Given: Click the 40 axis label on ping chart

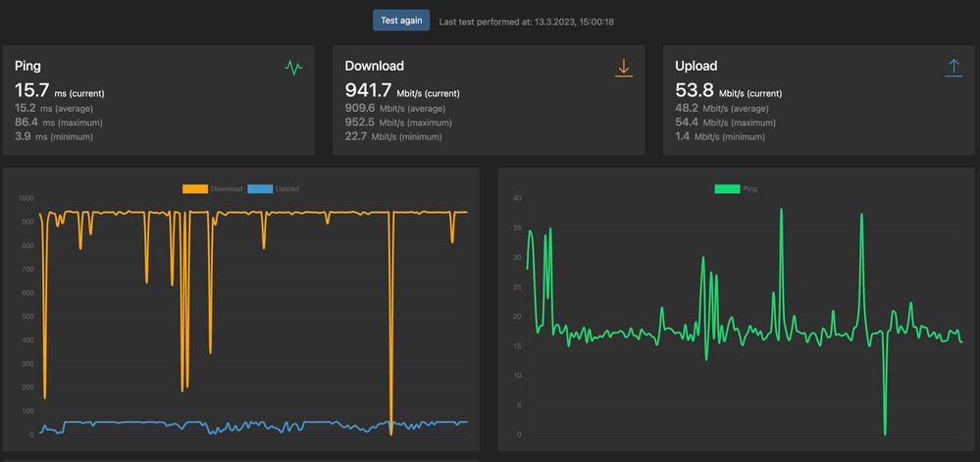Looking at the screenshot, I should coord(518,199).
